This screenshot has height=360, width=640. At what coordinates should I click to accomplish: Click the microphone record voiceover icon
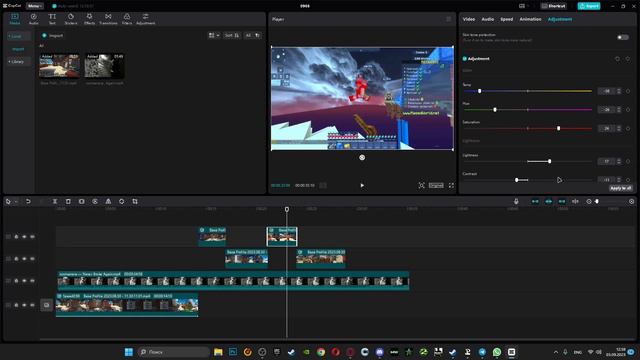[516, 201]
